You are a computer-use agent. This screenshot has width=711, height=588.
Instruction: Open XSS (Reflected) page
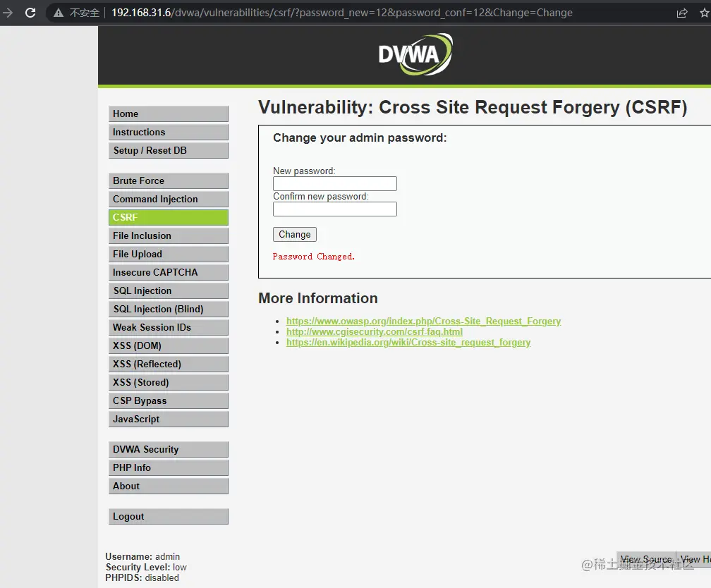point(168,364)
